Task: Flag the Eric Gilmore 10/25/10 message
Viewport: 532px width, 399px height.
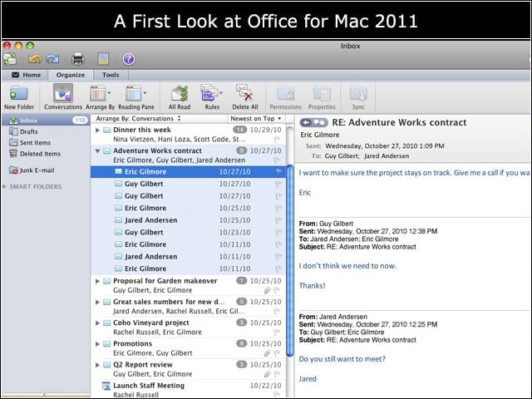Action: click(278, 208)
